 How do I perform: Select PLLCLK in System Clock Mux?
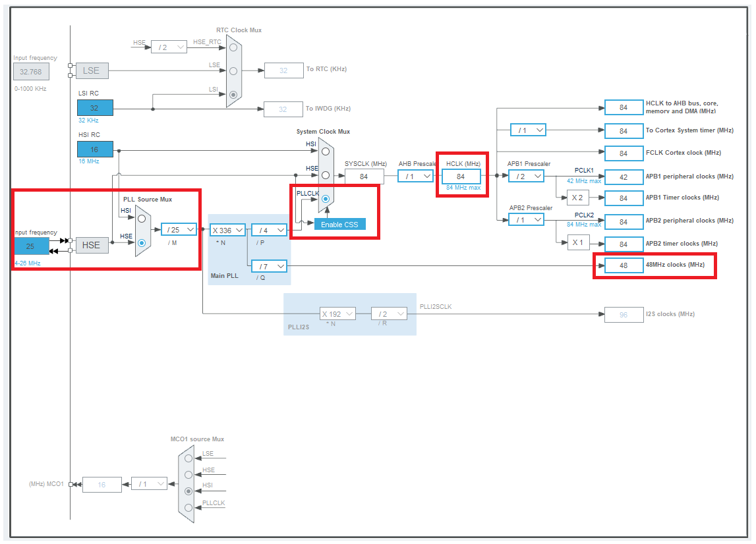pyautogui.click(x=326, y=198)
